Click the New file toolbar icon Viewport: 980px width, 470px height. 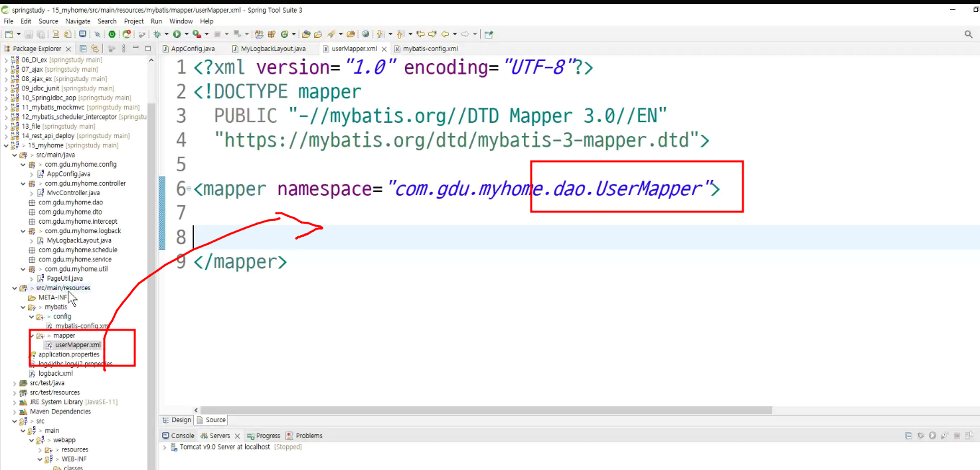tap(9, 34)
